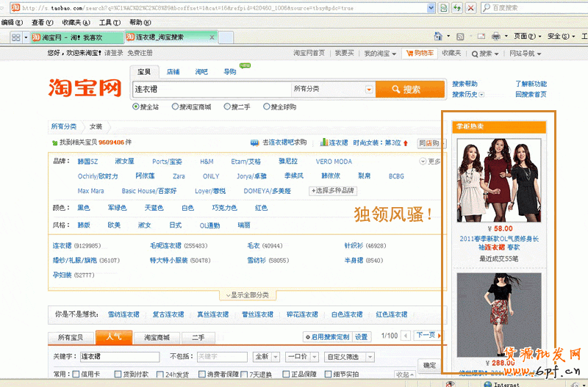Switch to the 店铺 search tab

point(173,72)
